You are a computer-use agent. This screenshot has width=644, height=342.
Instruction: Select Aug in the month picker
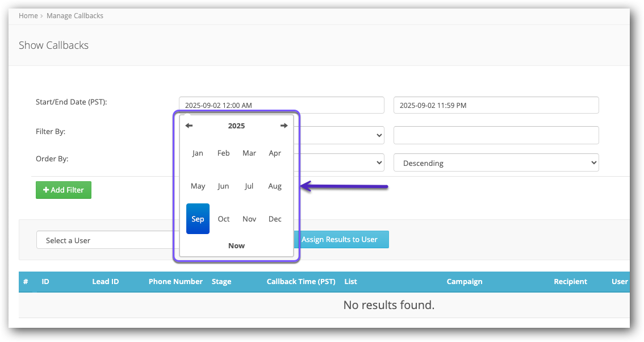[275, 186]
